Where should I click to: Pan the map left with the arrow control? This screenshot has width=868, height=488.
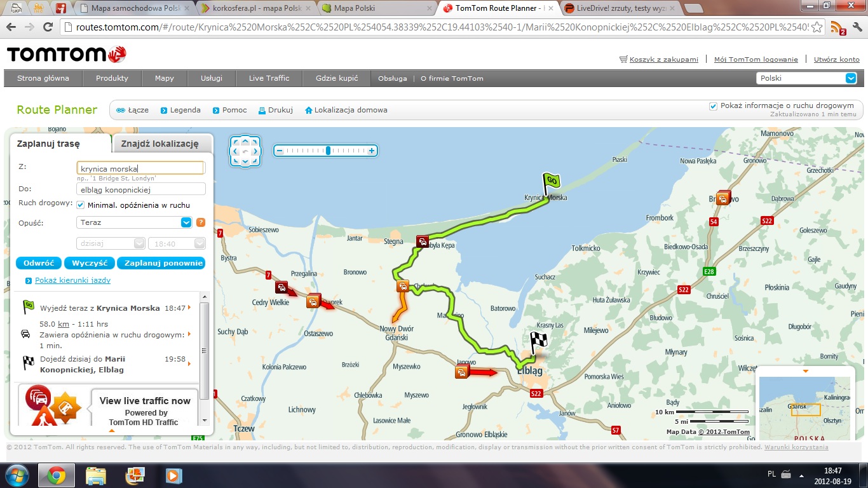(x=235, y=151)
